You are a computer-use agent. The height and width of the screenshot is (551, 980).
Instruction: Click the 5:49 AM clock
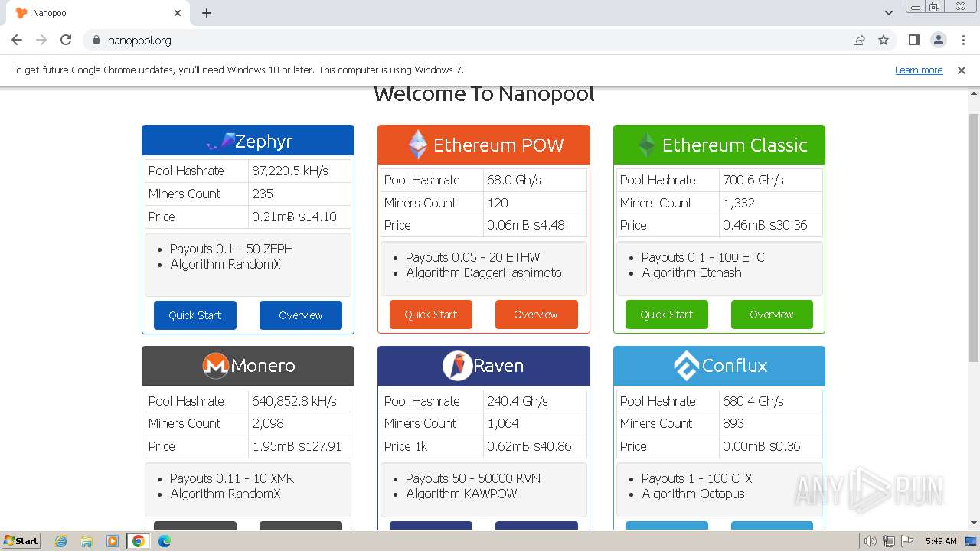[941, 541]
